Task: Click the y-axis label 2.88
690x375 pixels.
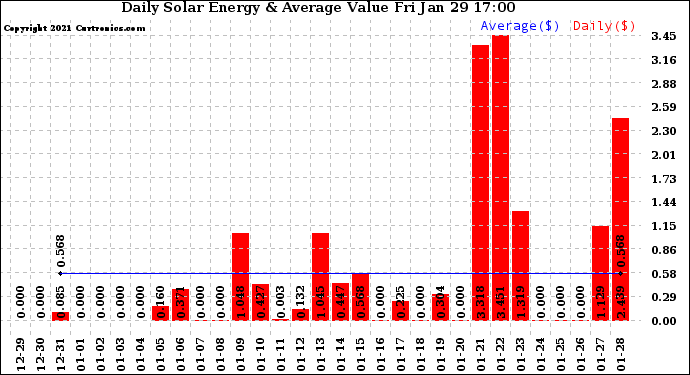Action: point(664,84)
